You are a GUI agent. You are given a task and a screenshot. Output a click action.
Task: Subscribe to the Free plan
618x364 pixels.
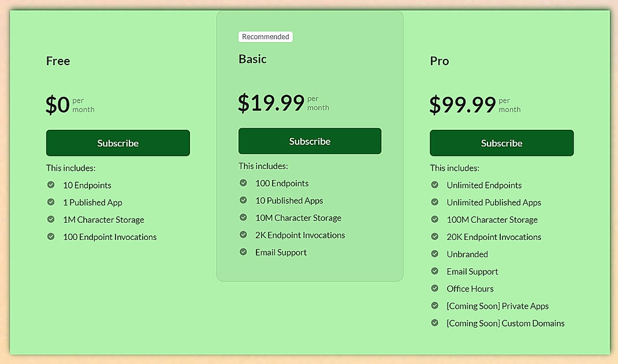click(118, 143)
